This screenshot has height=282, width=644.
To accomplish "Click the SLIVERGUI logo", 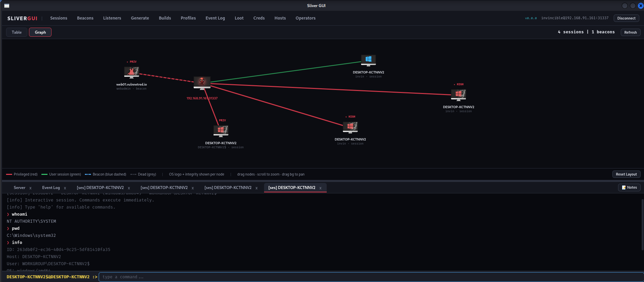I will coord(22,19).
